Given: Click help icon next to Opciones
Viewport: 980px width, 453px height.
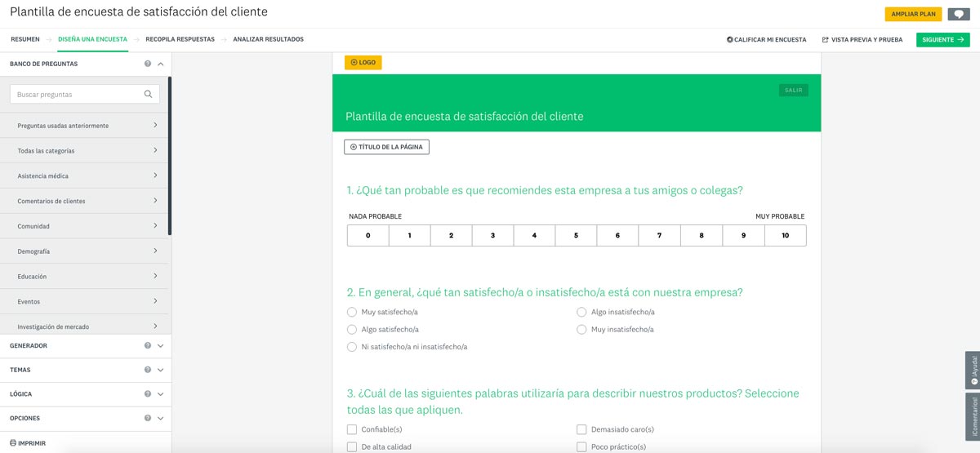Looking at the screenshot, I should point(148,418).
